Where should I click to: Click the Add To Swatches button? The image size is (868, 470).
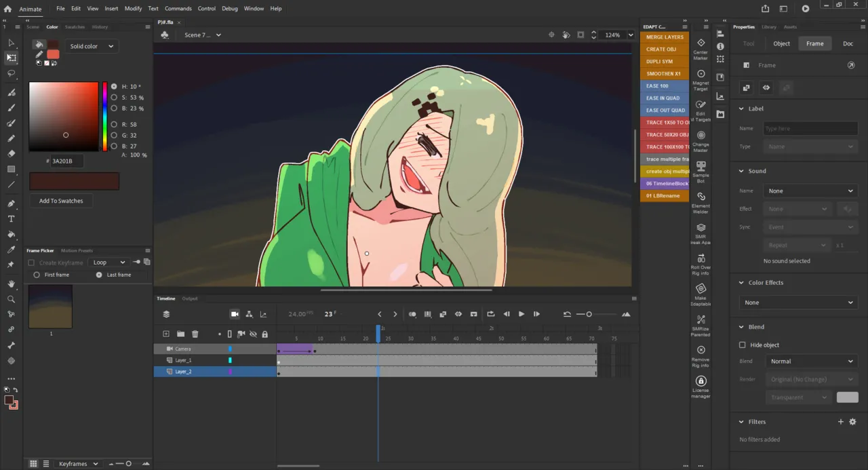(x=61, y=201)
